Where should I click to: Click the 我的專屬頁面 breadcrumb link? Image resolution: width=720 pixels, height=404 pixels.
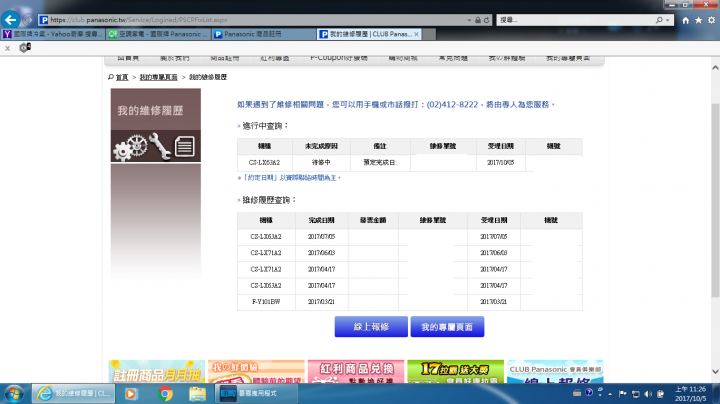(x=158, y=77)
